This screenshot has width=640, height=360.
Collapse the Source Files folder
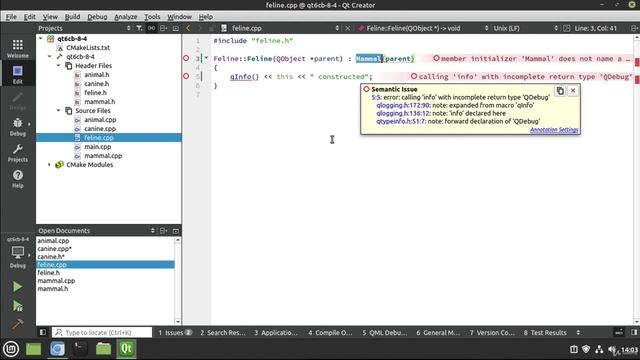click(58, 110)
